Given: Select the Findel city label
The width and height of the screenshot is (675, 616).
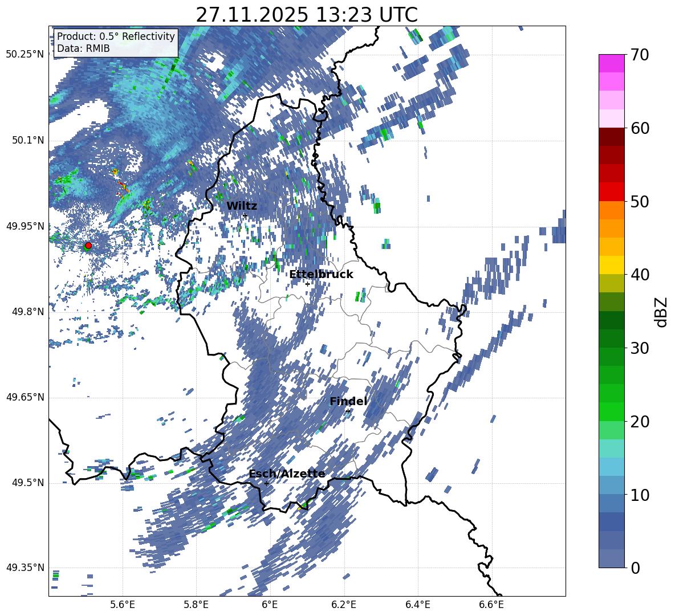Looking at the screenshot, I should point(348,401).
